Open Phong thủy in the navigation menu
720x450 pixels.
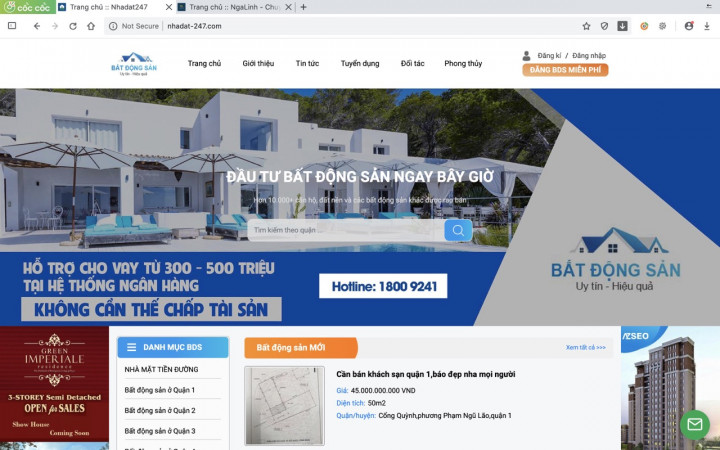[463, 64]
